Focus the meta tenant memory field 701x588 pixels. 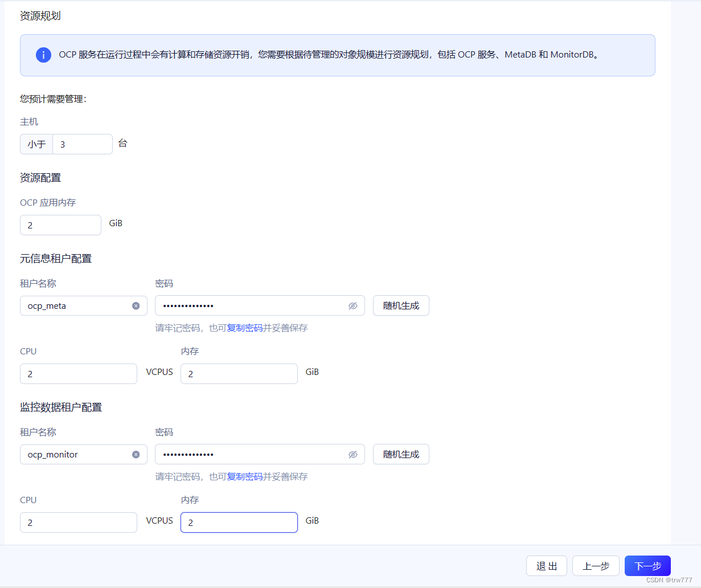coord(239,374)
